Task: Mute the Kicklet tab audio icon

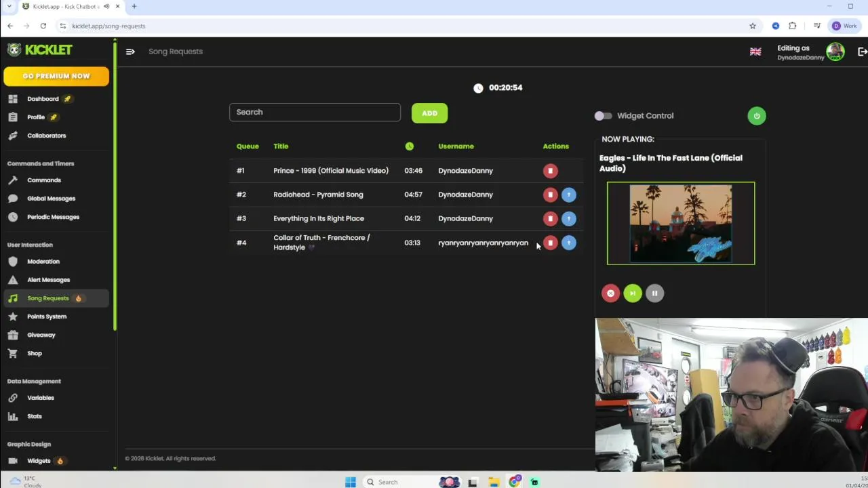Action: (x=106, y=7)
